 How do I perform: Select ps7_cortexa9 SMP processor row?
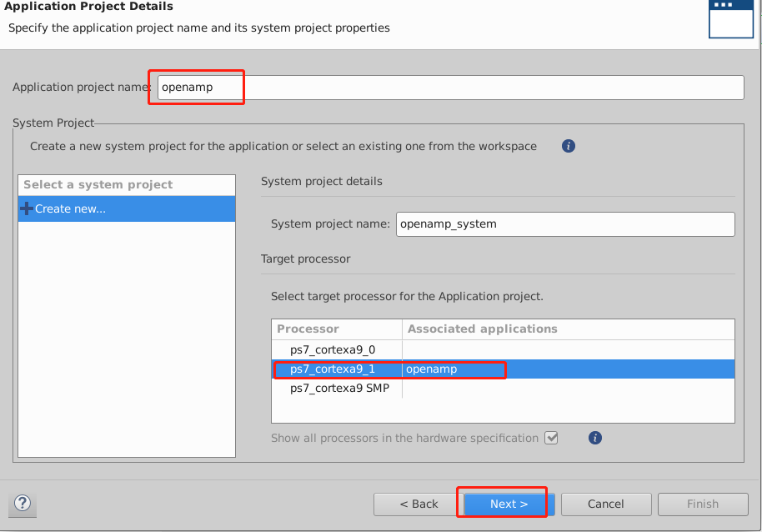point(339,389)
